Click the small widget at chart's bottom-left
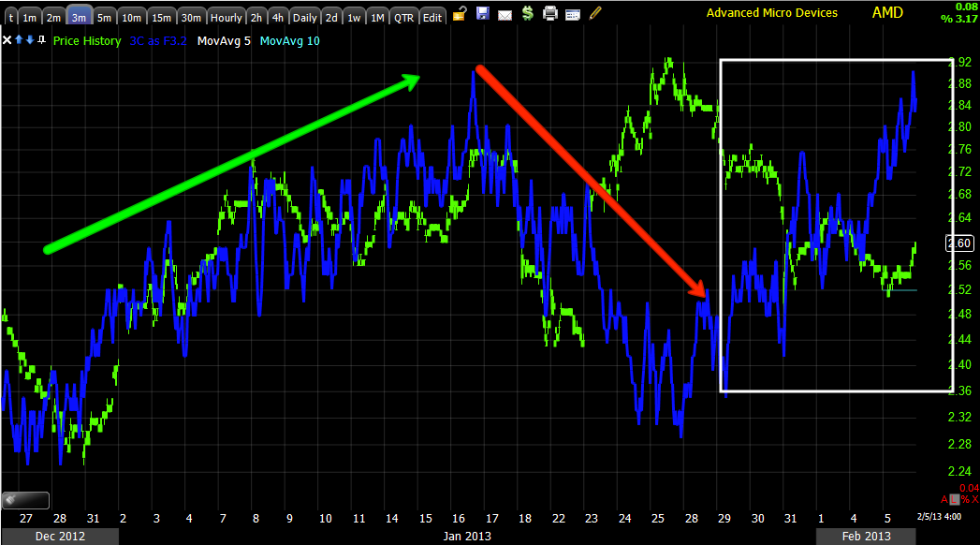Screen dimensions: 980x545 (x=25, y=500)
